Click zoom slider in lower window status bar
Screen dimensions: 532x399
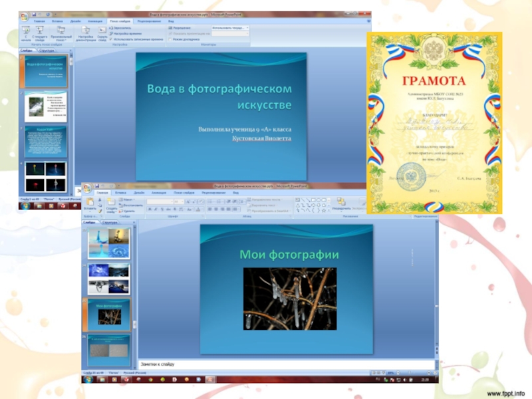(x=413, y=372)
